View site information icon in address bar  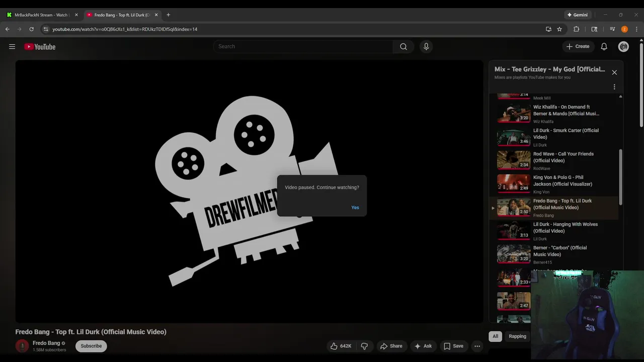[46, 29]
